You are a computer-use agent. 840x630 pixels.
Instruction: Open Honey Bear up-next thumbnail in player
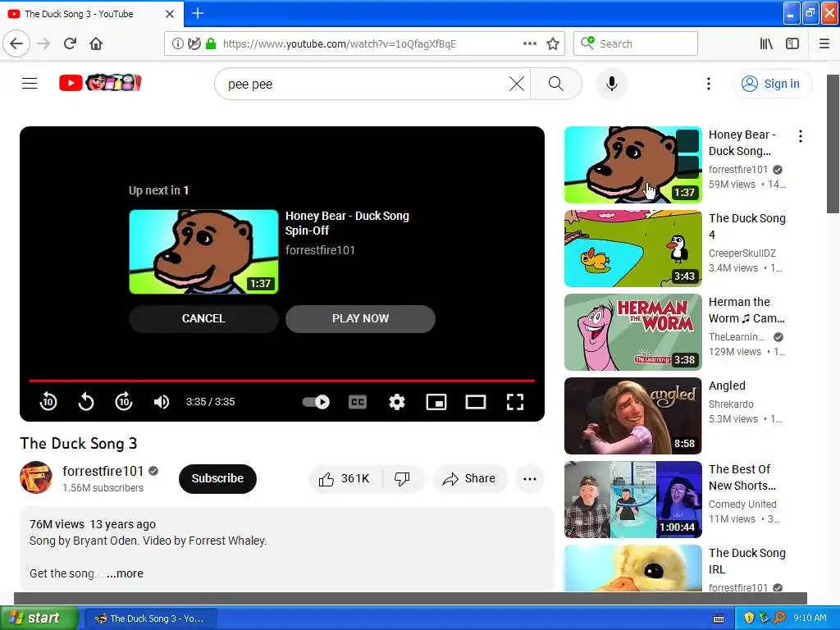click(x=203, y=252)
